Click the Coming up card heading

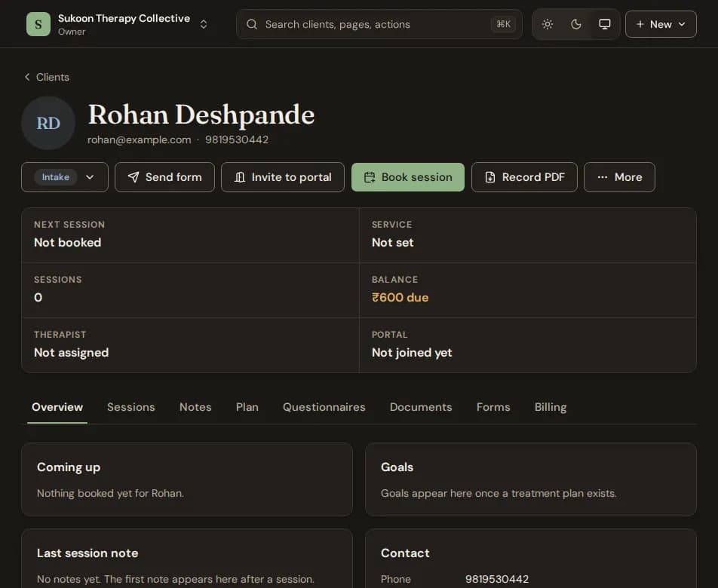[x=69, y=467]
